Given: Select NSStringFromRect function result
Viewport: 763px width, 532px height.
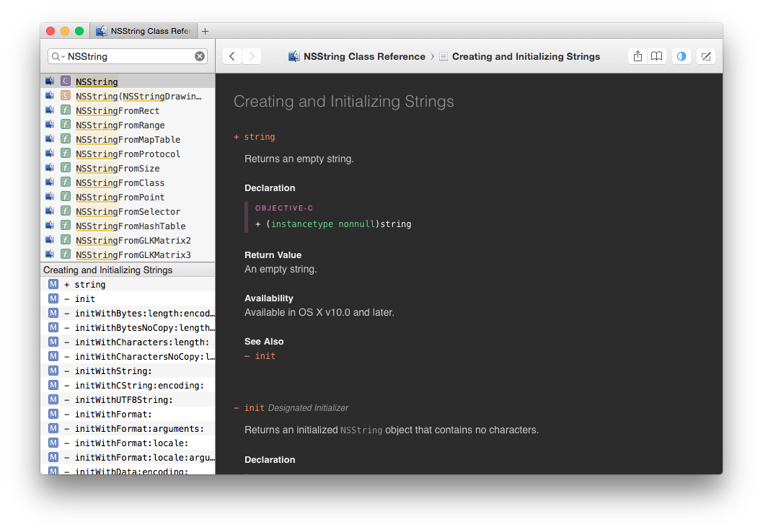Looking at the screenshot, I should click(x=128, y=110).
